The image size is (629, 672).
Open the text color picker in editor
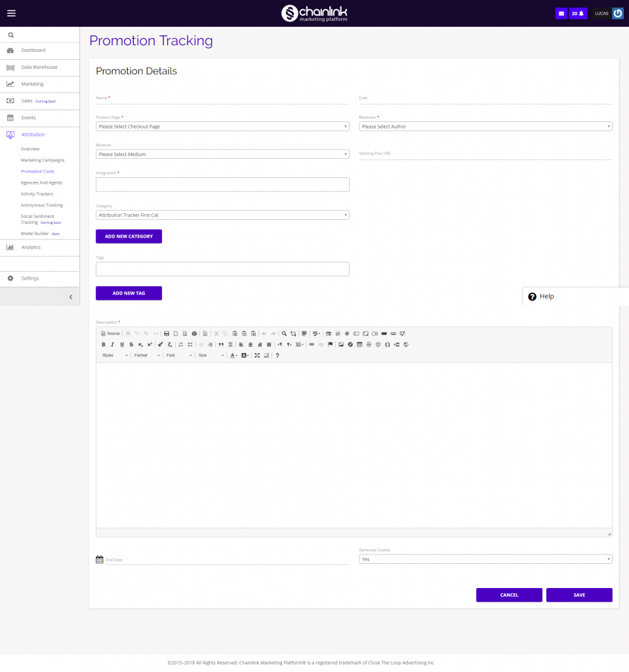click(x=233, y=355)
